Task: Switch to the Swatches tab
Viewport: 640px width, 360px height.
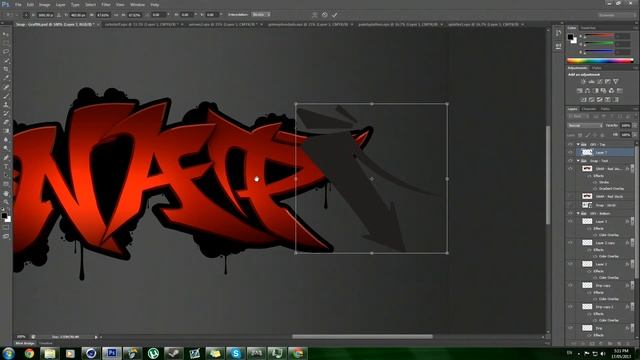Action: click(588, 28)
